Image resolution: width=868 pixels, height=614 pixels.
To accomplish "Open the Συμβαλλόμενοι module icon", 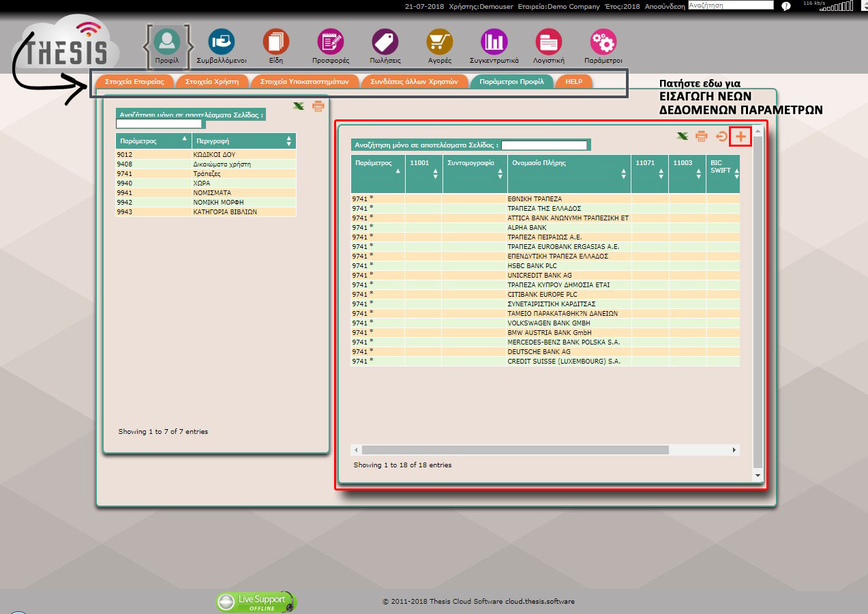I will (x=221, y=42).
